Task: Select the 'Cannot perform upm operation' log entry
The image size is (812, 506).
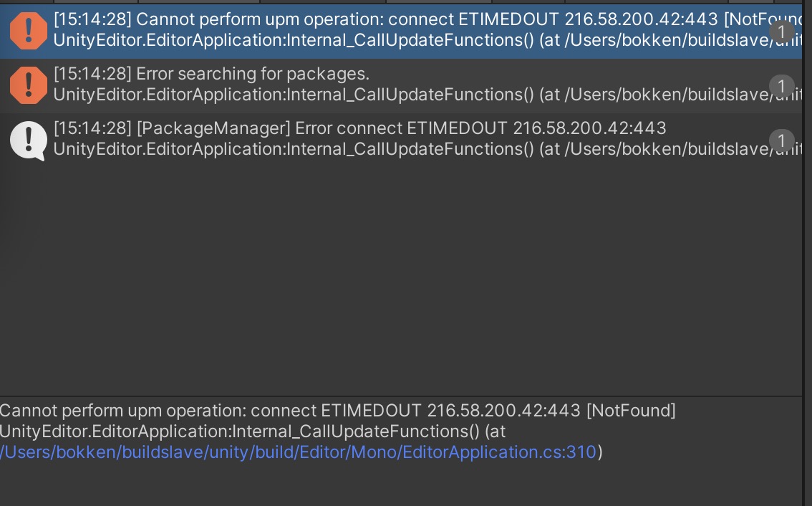Action: (401, 31)
